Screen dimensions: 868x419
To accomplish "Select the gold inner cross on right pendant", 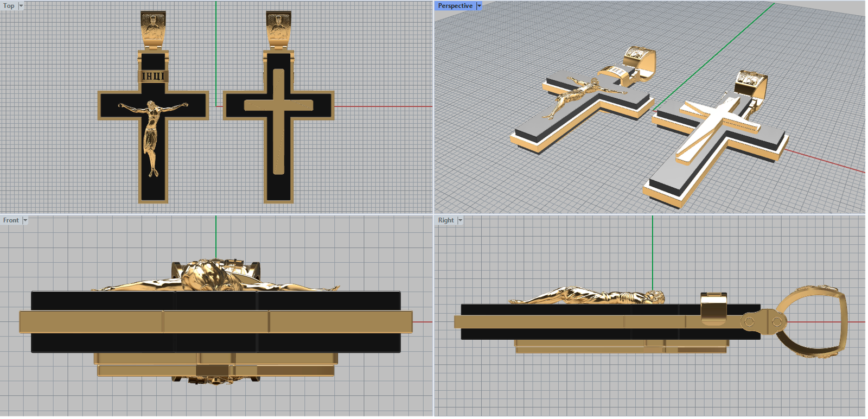I will point(278,106).
